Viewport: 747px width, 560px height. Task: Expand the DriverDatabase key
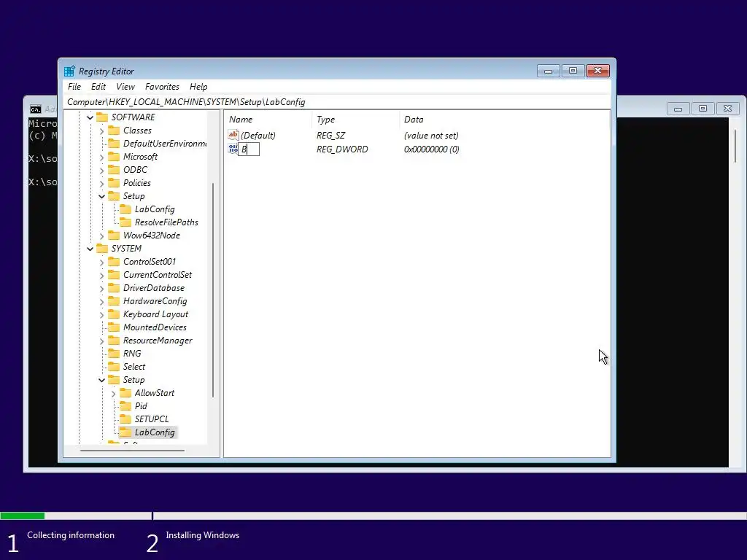(x=101, y=288)
